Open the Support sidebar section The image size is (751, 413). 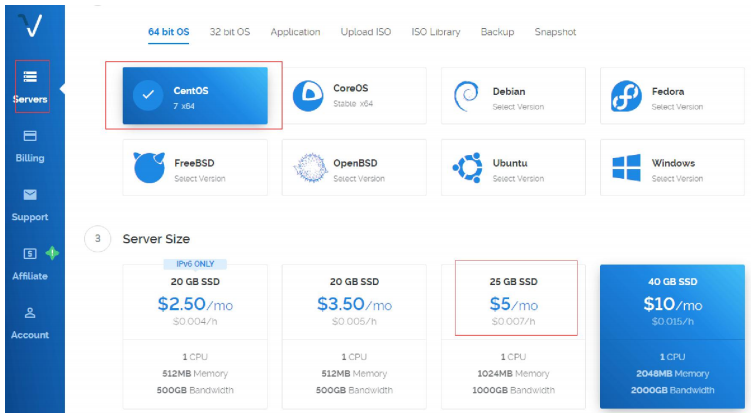[x=30, y=205]
